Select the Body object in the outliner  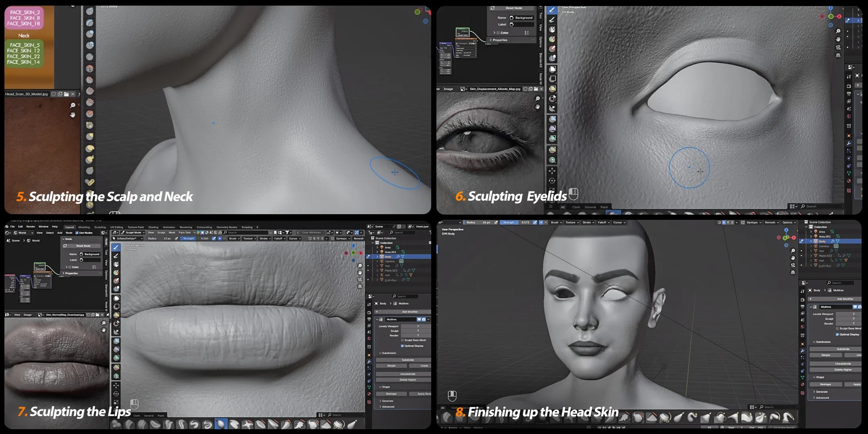pyautogui.click(x=388, y=257)
